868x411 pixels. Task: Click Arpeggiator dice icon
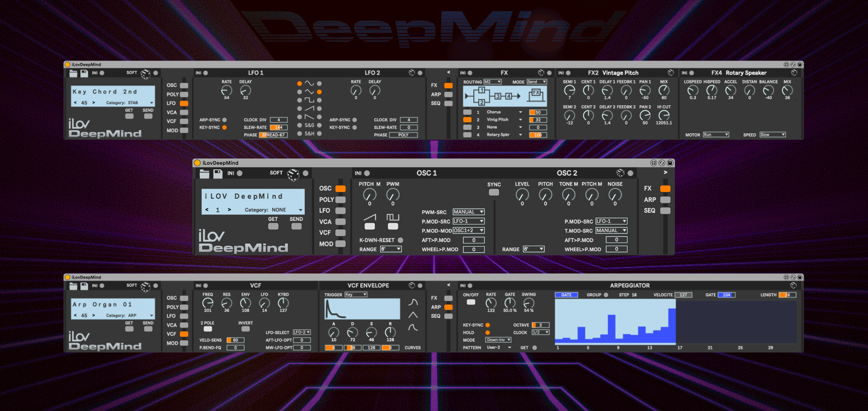pos(793,285)
